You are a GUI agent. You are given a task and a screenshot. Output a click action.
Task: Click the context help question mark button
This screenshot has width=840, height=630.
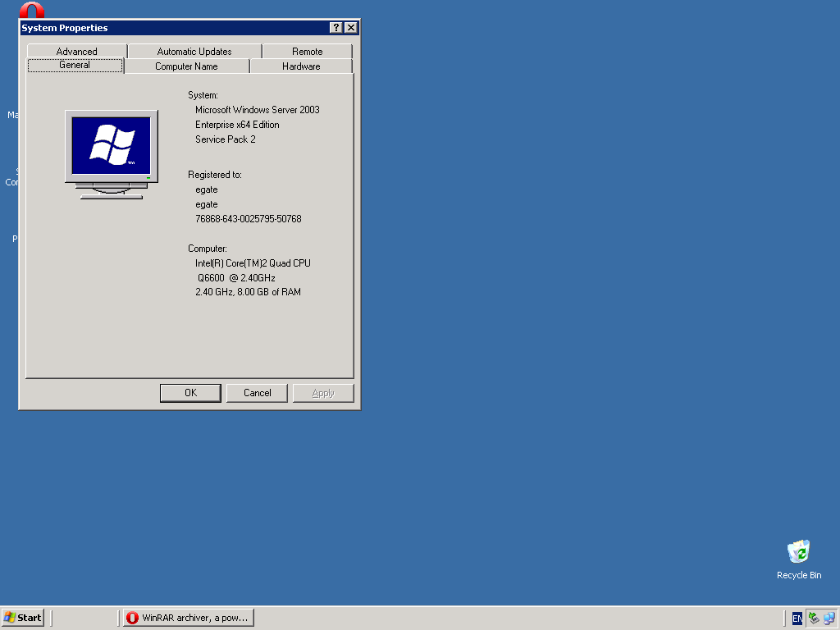pos(336,28)
